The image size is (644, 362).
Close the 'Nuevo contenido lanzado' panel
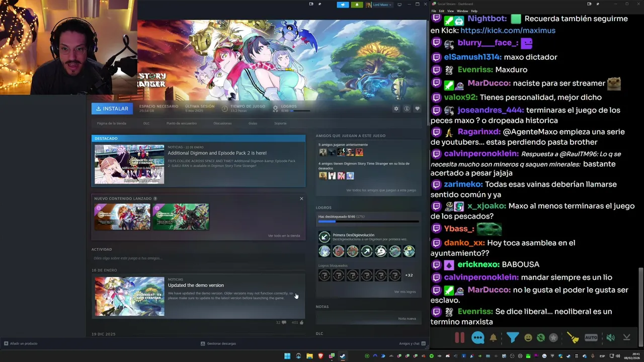pos(301,199)
